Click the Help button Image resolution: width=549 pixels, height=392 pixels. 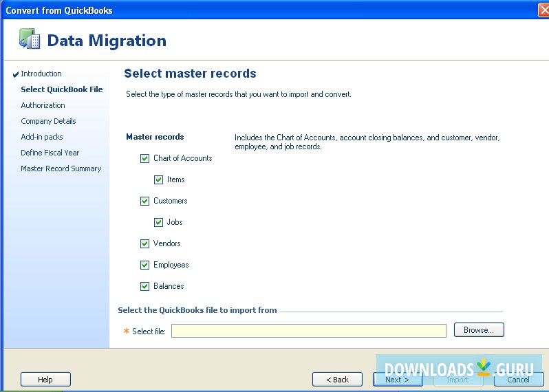click(x=45, y=380)
